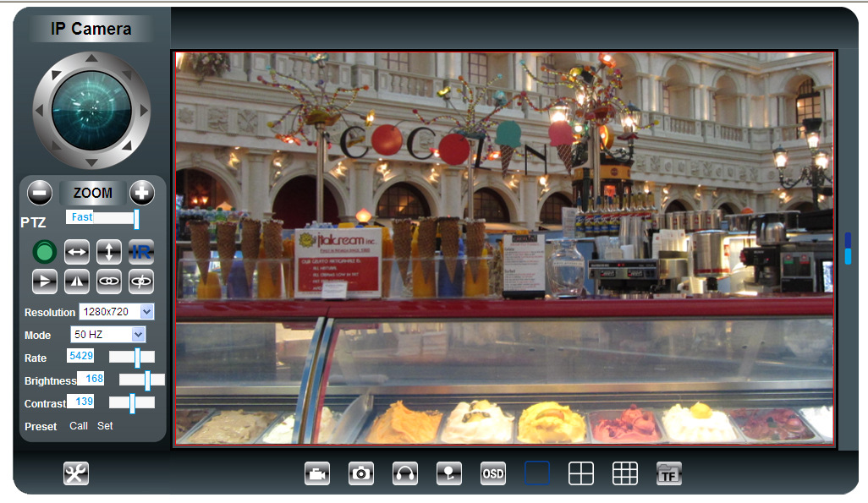
Task: Click the zoom out minus button
Action: click(40, 193)
